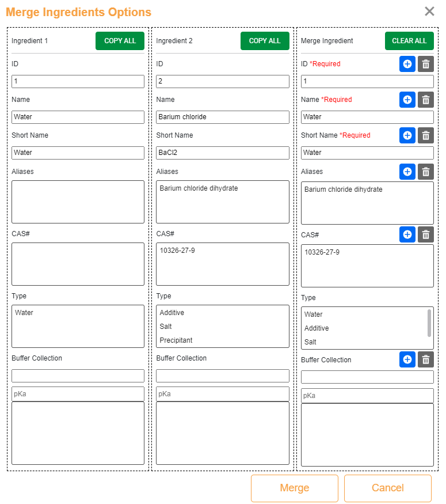
Task: Select Precipitant in Ingredient 2 Type list
Action: click(x=176, y=340)
